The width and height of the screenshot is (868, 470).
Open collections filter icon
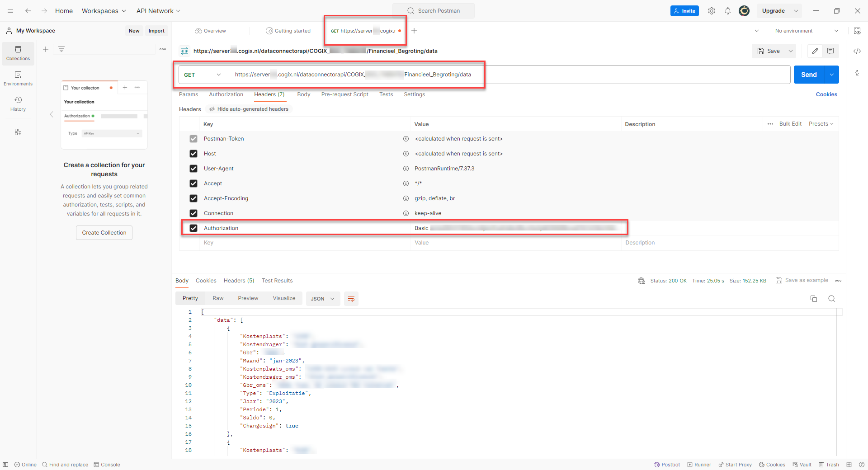click(61, 49)
